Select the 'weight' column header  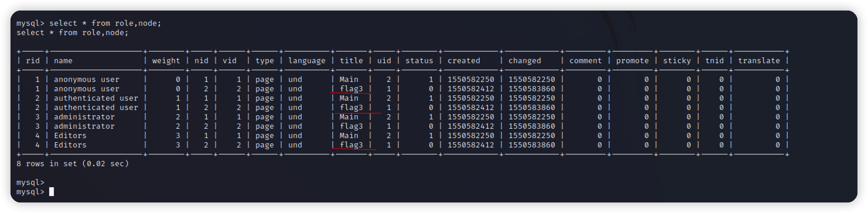point(166,61)
